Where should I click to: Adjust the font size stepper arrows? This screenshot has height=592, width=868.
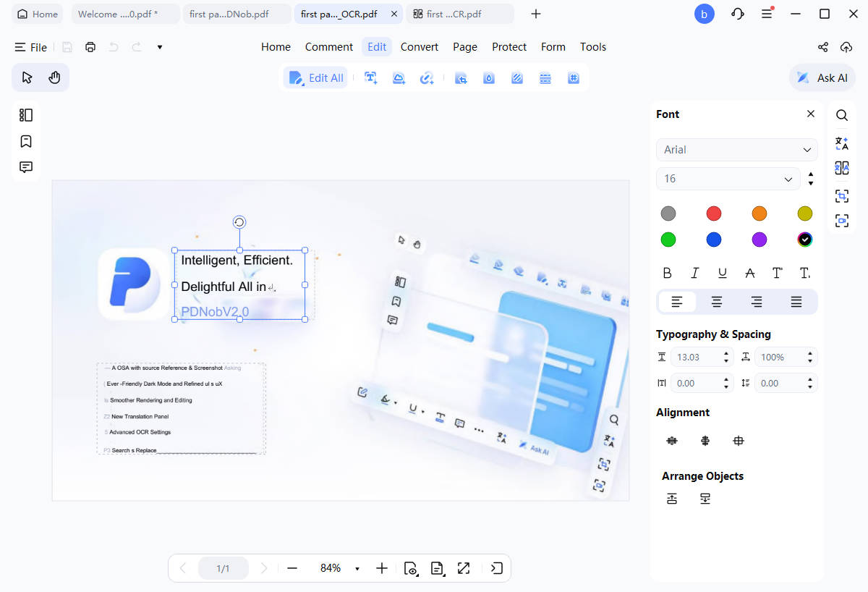coord(811,179)
